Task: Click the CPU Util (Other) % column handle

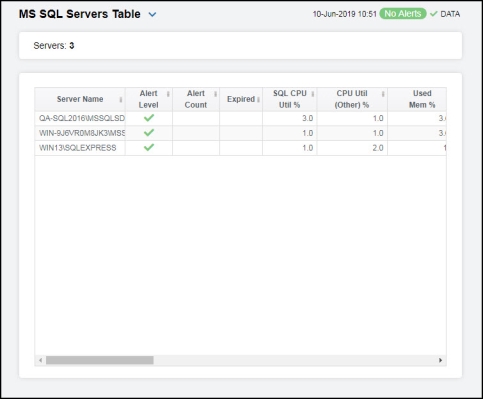Action: click(383, 94)
